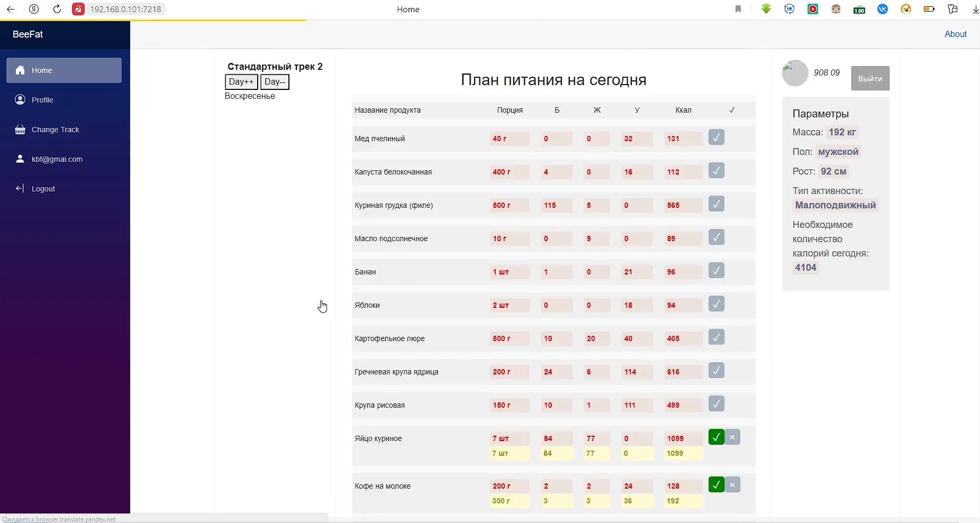Check off Картофельное пюре
The width and height of the screenshot is (980, 523).
716,337
